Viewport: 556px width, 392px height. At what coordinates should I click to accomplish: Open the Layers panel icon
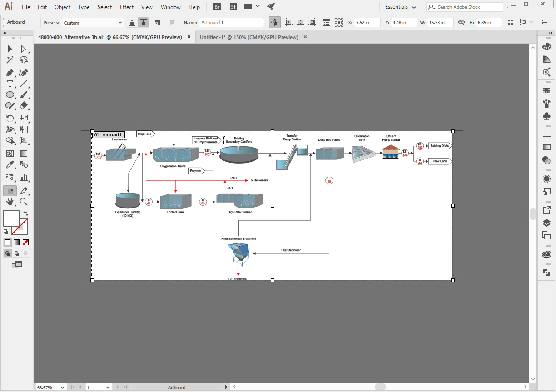click(546, 223)
